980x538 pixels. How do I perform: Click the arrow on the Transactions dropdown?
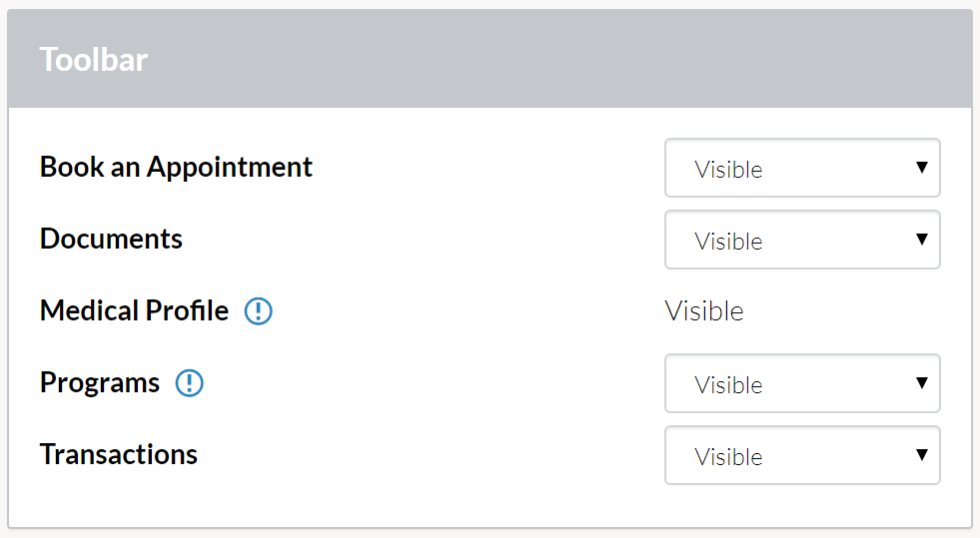point(921,454)
